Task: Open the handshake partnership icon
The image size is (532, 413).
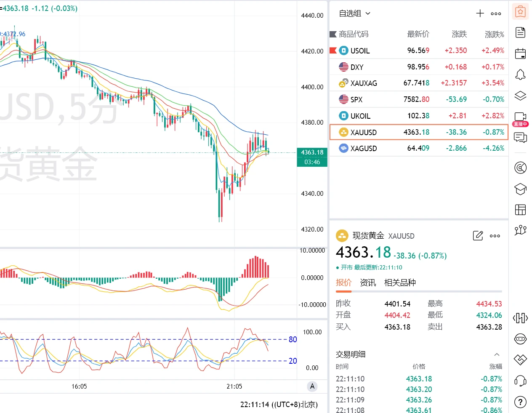Action: click(x=521, y=360)
